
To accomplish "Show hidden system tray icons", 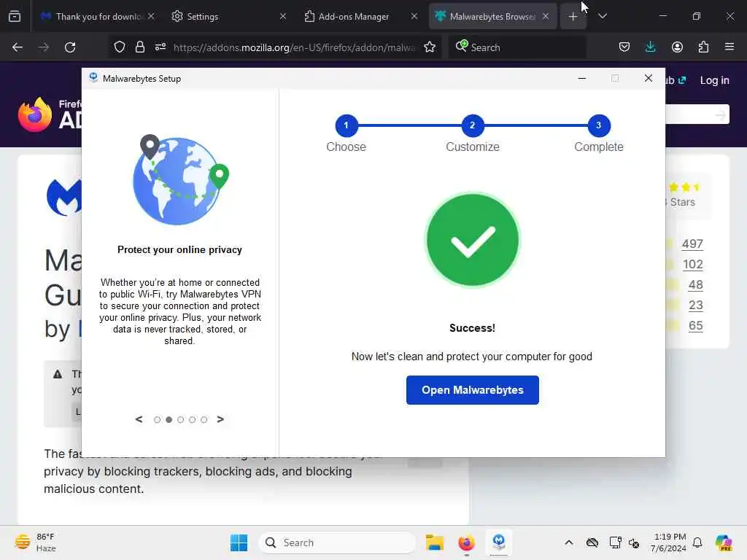I will point(569,542).
